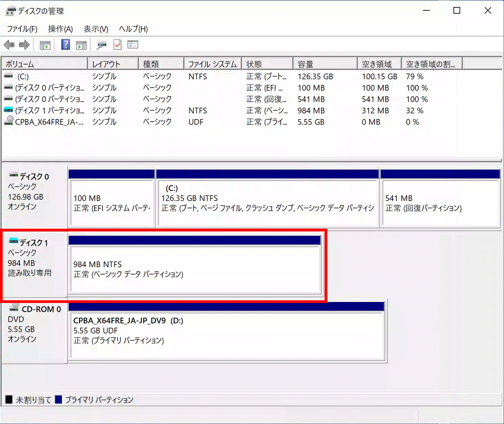Image resolution: width=504 pixels, height=424 pixels.
Task: Sort by the ボリューム column header
Action: coord(45,64)
